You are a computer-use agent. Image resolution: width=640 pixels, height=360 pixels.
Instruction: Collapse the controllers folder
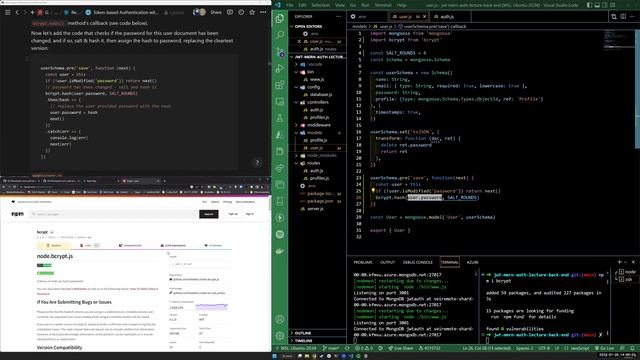(x=317, y=102)
